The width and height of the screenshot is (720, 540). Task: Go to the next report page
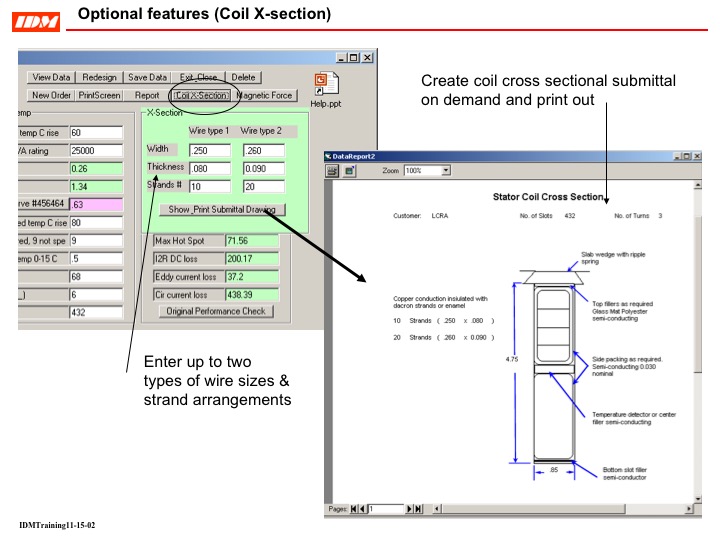[408, 509]
